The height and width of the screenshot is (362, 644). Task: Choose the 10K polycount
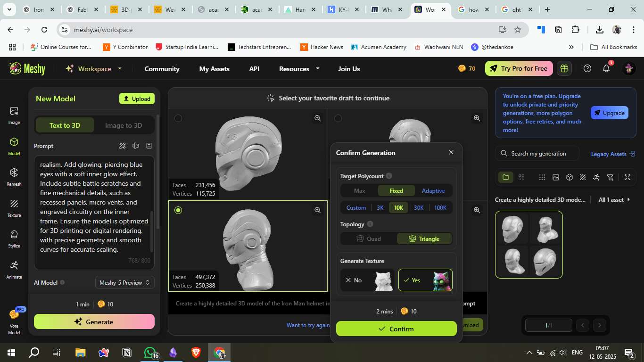point(398,207)
